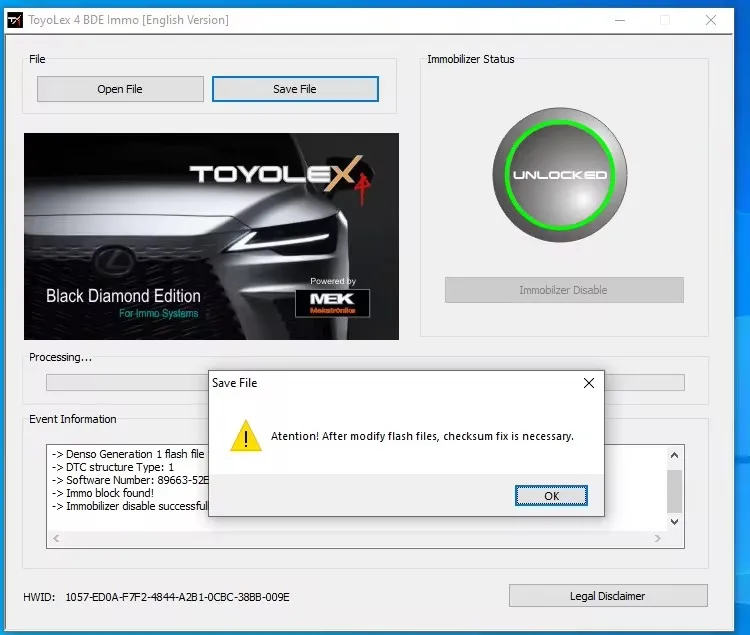
Task: Click the HWID value 1057-ED0A-F7F2
Action: [177, 597]
